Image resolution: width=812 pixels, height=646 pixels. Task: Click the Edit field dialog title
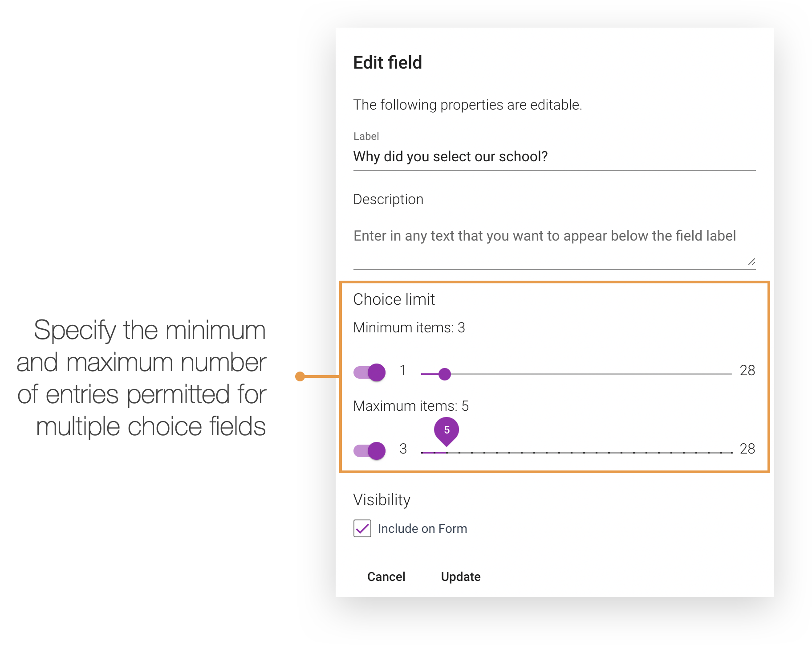387,62
